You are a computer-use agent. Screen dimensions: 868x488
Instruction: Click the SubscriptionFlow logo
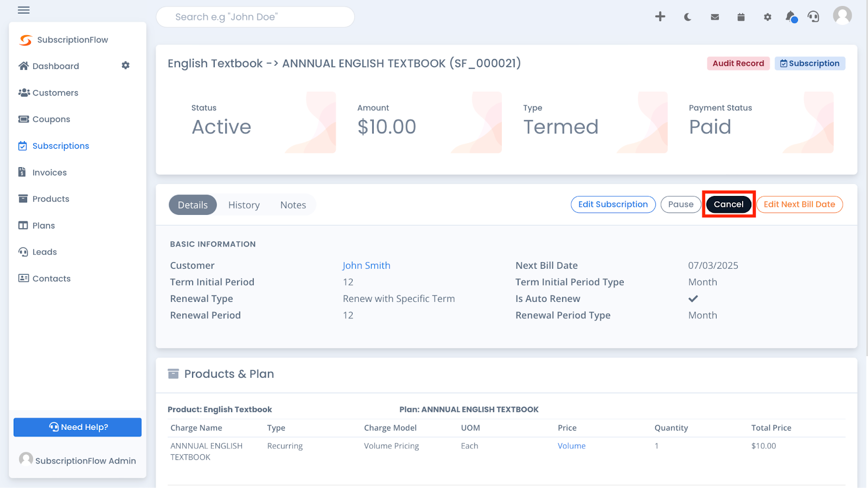click(x=63, y=40)
